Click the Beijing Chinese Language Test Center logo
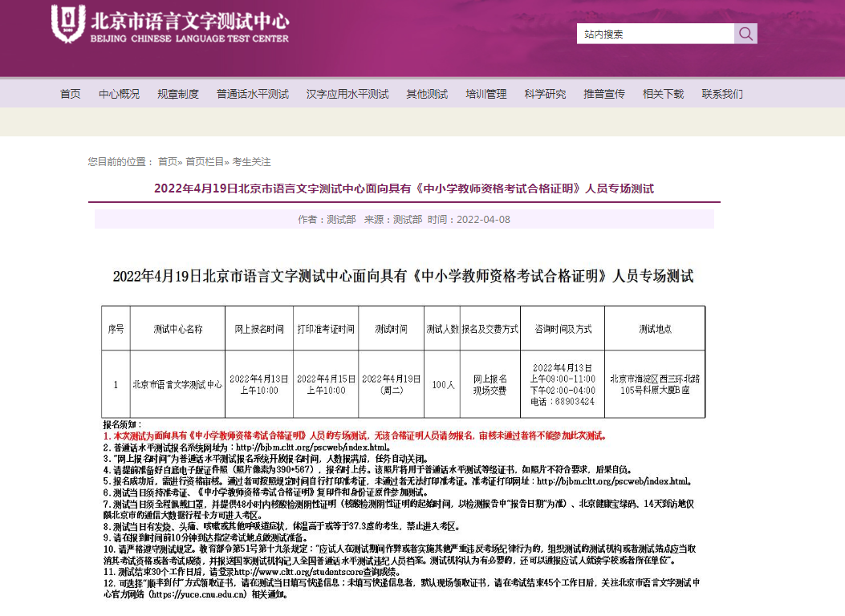845x616 pixels. (169, 25)
